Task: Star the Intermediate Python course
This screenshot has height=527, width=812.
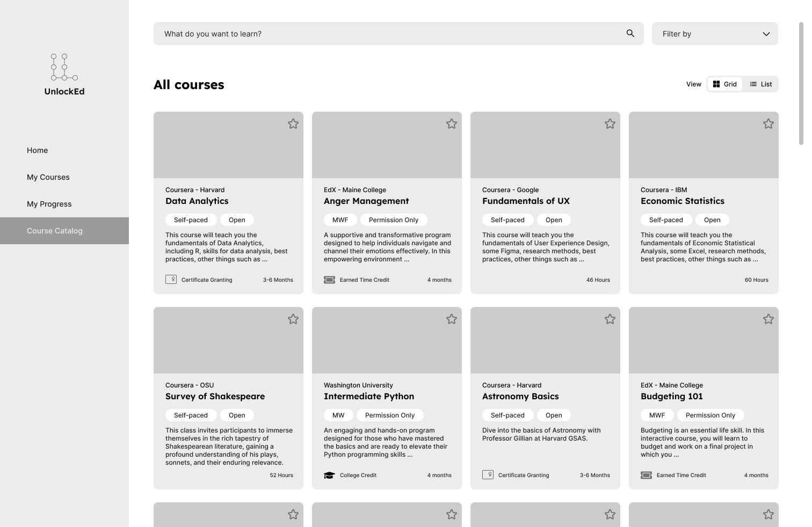Action: point(452,319)
